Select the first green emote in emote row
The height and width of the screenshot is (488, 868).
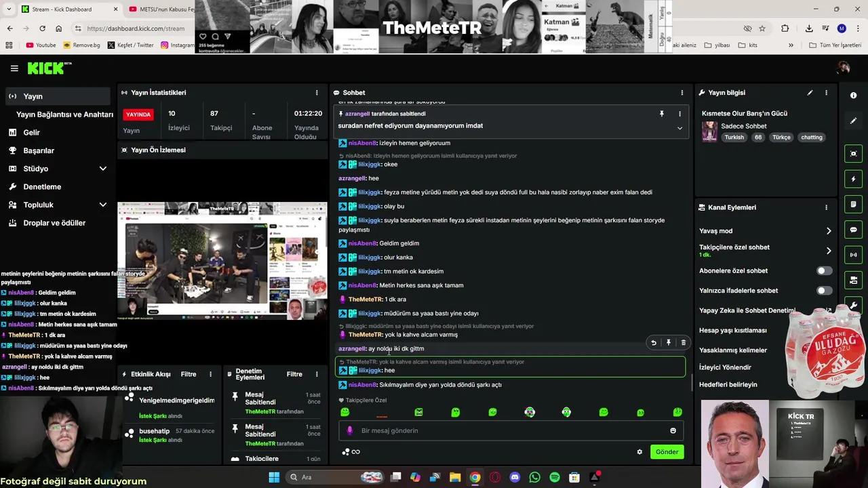coord(345,412)
